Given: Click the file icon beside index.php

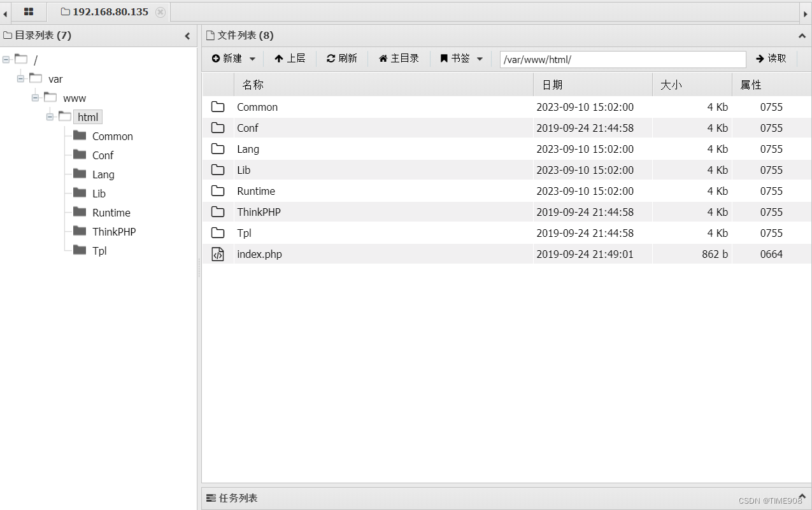Looking at the screenshot, I should [218, 254].
